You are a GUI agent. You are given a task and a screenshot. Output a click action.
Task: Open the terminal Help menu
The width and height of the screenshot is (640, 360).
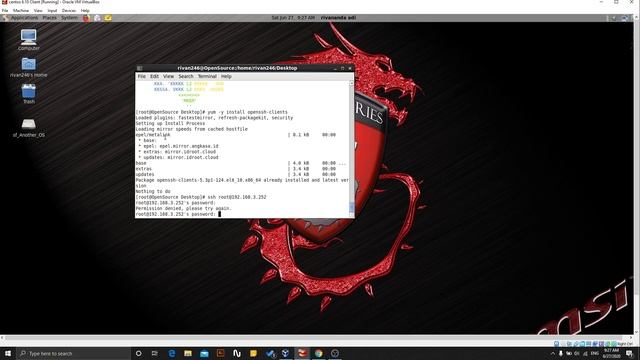pyautogui.click(x=226, y=76)
